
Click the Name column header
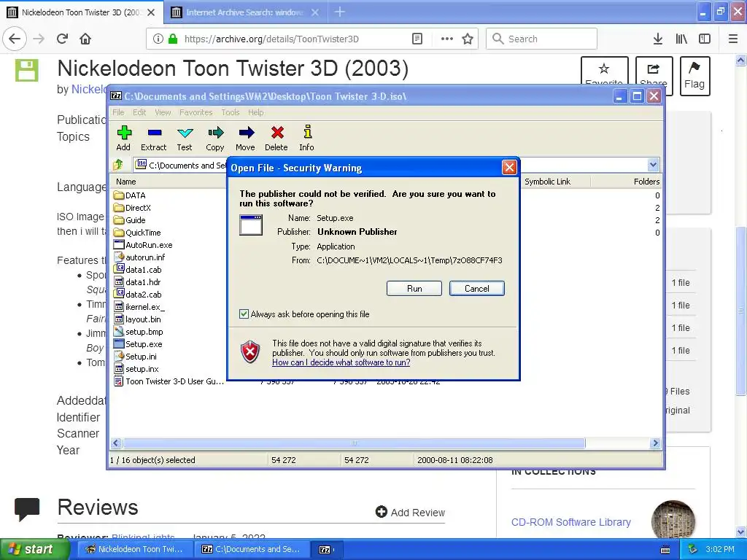coord(125,182)
